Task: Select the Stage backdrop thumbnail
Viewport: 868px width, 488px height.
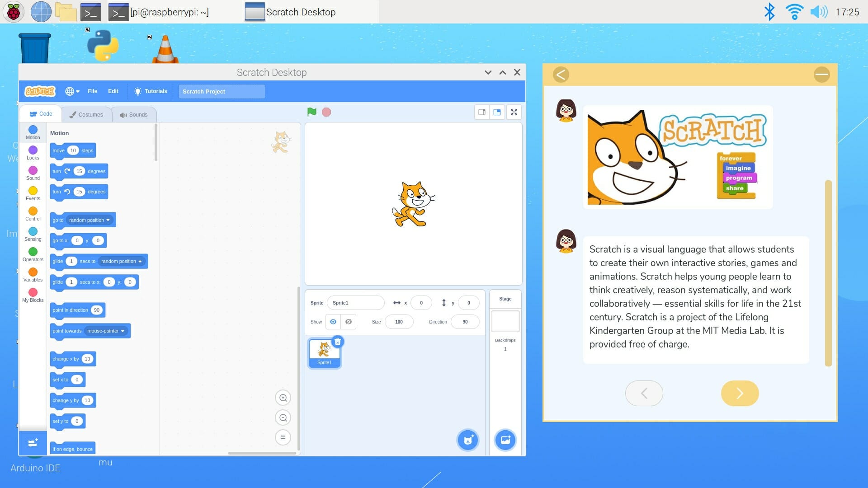Action: 505,321
